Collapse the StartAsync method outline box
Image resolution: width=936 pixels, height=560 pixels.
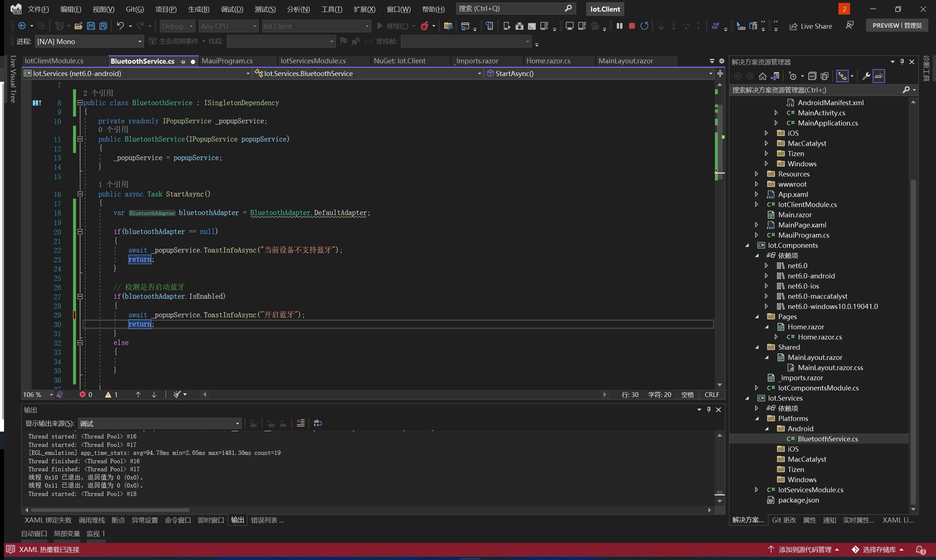click(x=80, y=194)
